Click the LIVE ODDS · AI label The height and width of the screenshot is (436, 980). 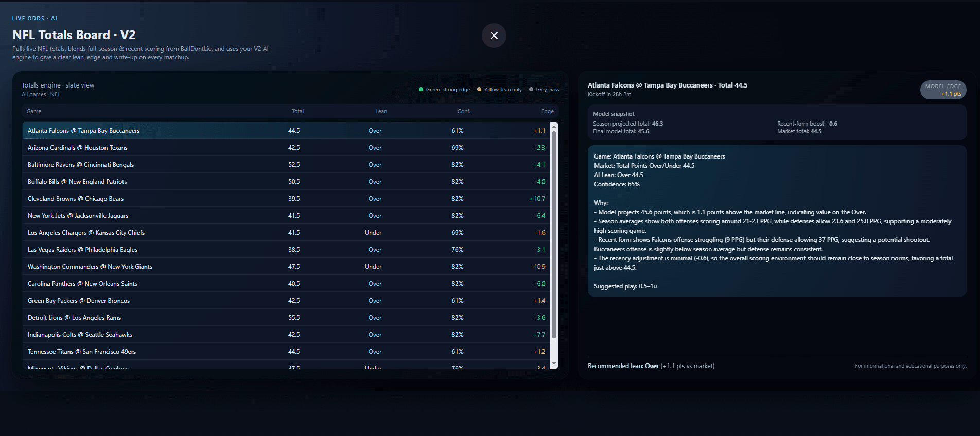click(x=34, y=18)
